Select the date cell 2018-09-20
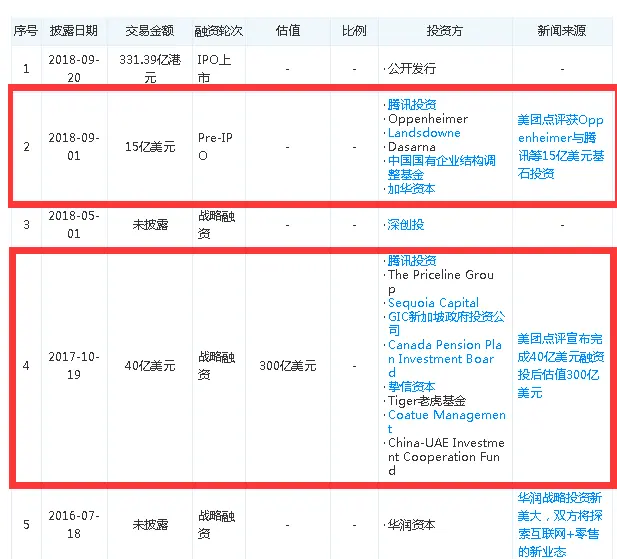This screenshot has width=617, height=559. pos(74,68)
